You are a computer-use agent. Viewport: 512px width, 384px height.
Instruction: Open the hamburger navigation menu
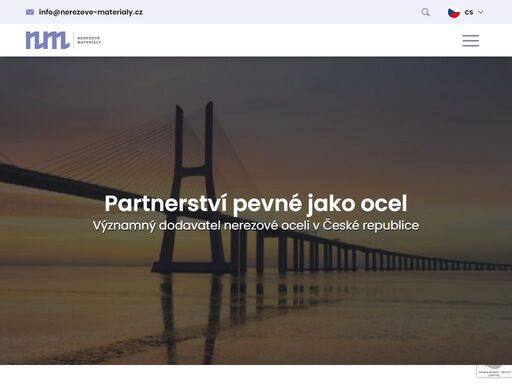click(x=471, y=41)
